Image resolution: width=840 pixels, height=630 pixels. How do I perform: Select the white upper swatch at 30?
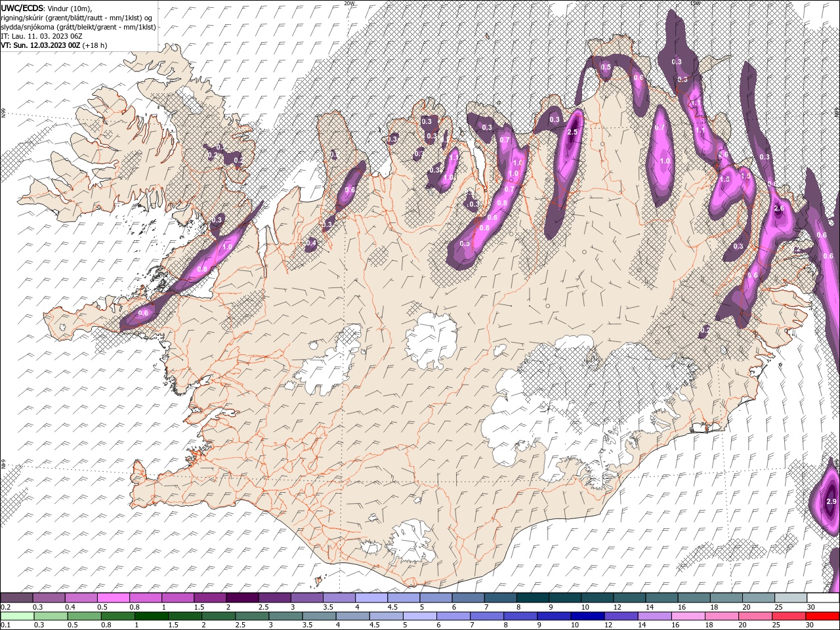(x=823, y=598)
